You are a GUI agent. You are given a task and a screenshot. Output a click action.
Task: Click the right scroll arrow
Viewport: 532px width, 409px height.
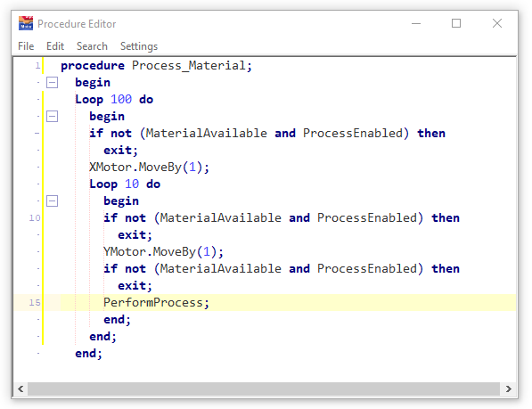pos(508,389)
